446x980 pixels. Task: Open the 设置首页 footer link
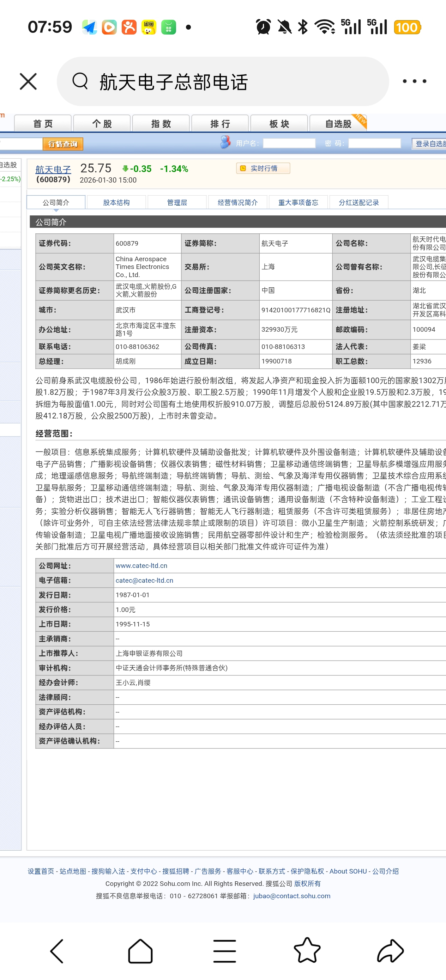41,871
